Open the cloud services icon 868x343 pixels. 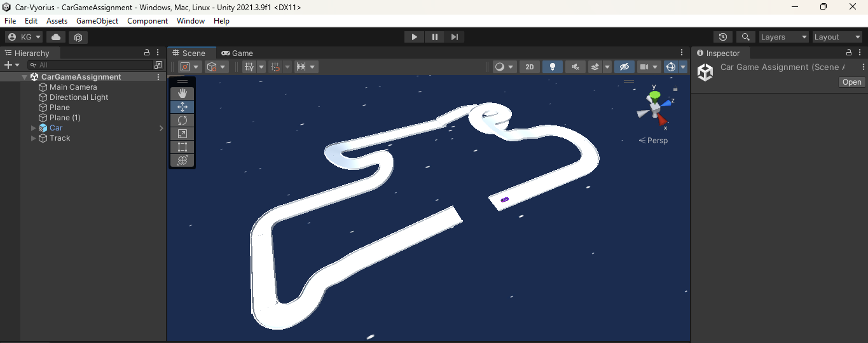click(56, 37)
